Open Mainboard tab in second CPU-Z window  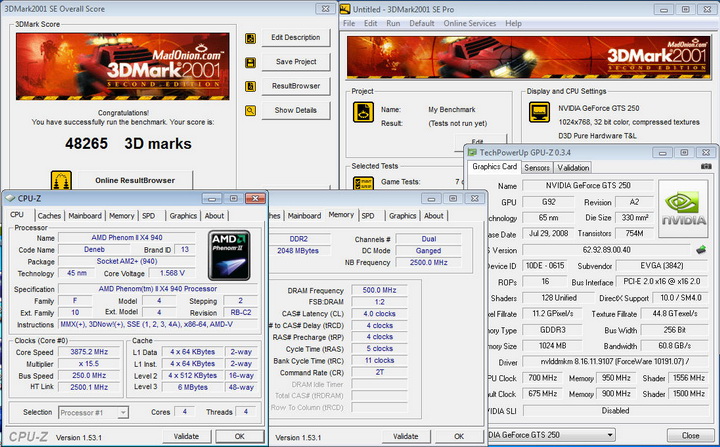click(x=304, y=215)
